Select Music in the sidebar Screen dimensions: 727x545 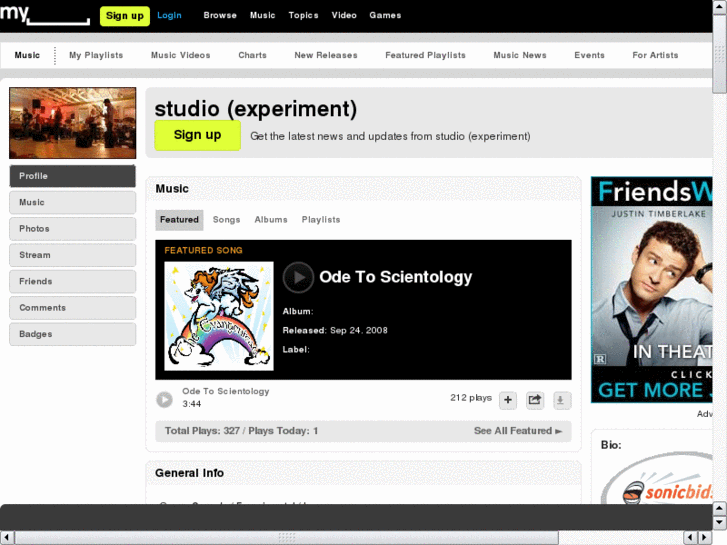pos(73,203)
